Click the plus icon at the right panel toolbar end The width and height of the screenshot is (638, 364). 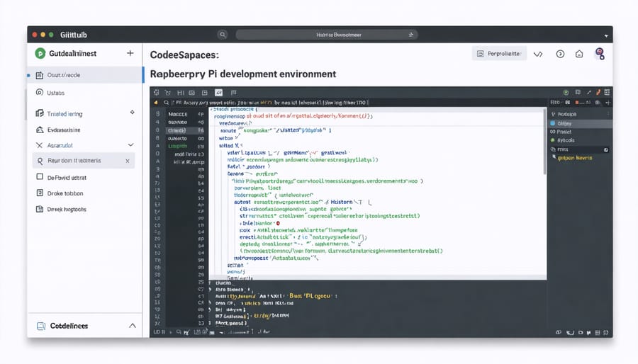[x=608, y=103]
